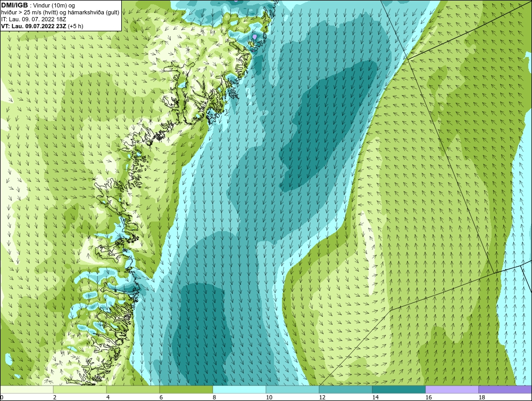Select the 0–2 m/s palest legend swatch
The height and width of the screenshot is (401, 532).
click(x=27, y=389)
